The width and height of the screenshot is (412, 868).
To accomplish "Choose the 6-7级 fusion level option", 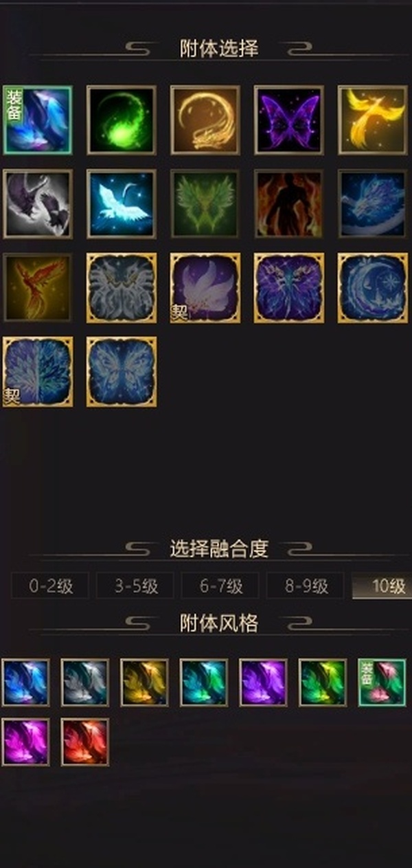I will (x=220, y=586).
